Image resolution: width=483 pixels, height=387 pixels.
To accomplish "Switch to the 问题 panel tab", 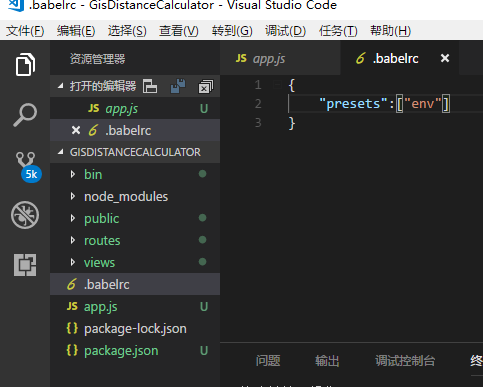I will [x=268, y=361].
